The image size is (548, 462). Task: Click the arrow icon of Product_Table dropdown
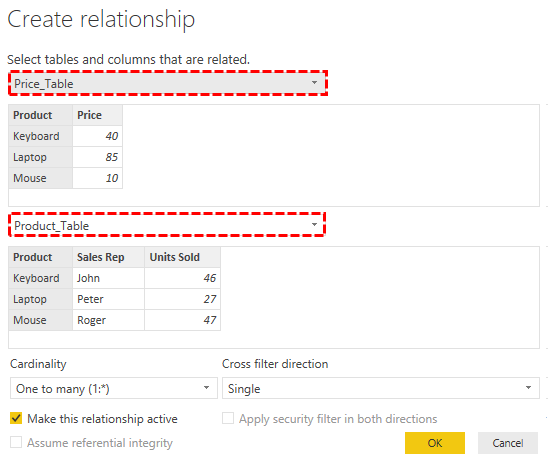pos(314,224)
